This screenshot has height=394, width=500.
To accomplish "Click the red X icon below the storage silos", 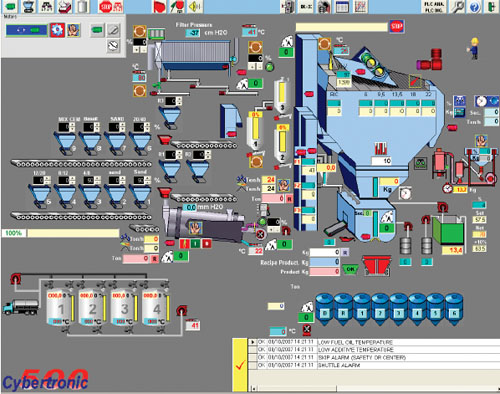I will (x=307, y=330).
